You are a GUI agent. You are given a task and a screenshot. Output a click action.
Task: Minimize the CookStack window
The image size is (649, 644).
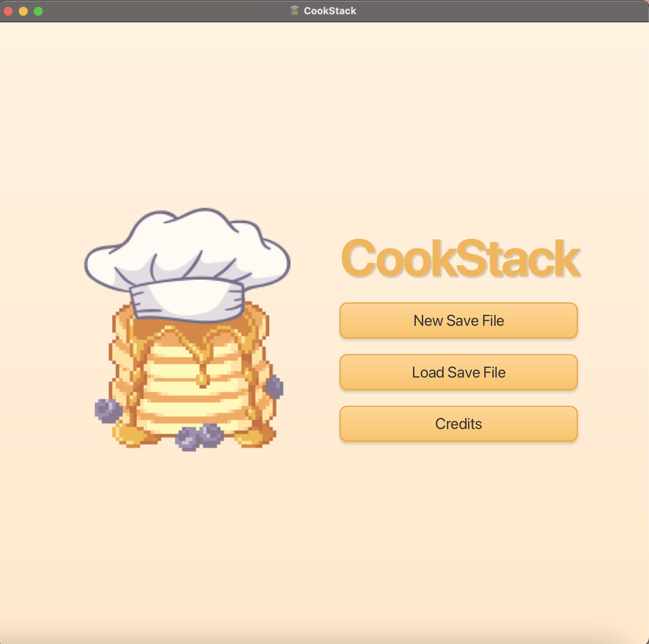[x=23, y=12]
